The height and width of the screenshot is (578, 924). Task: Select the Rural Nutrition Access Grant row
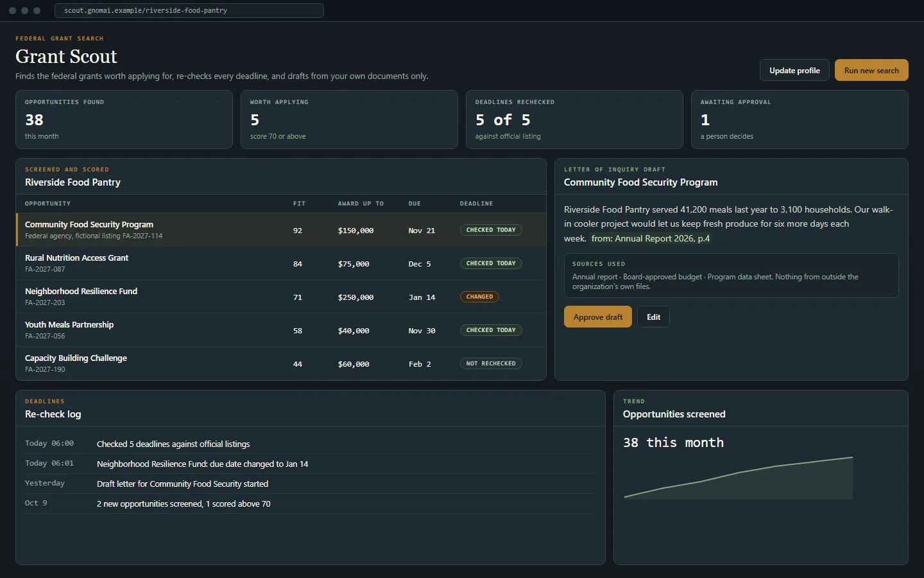[x=281, y=263]
